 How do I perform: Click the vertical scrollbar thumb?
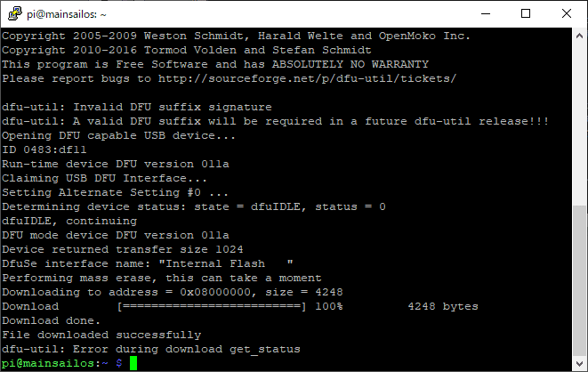(580, 280)
